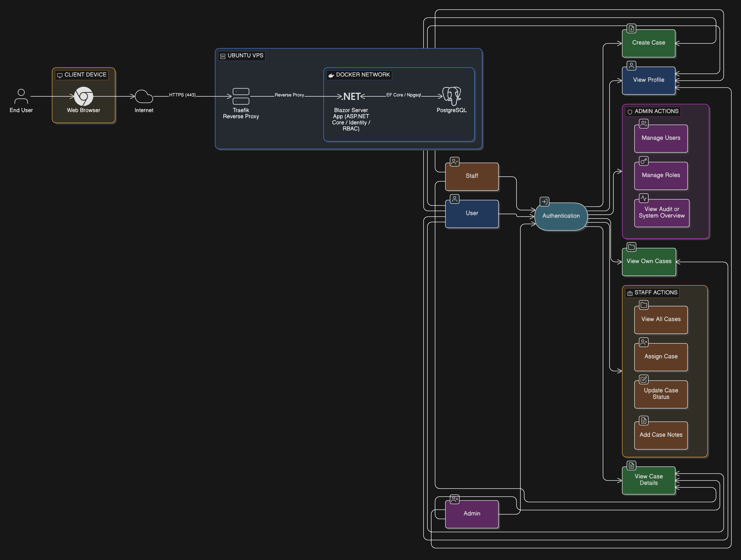Click the End User caption text
The width and height of the screenshot is (741, 560).
(21, 110)
